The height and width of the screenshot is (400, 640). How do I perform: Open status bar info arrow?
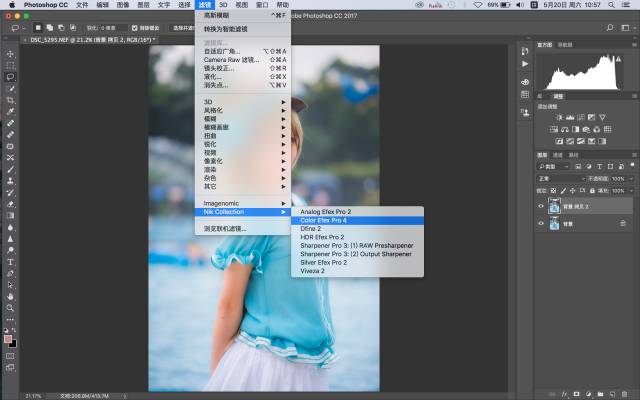(x=125, y=396)
